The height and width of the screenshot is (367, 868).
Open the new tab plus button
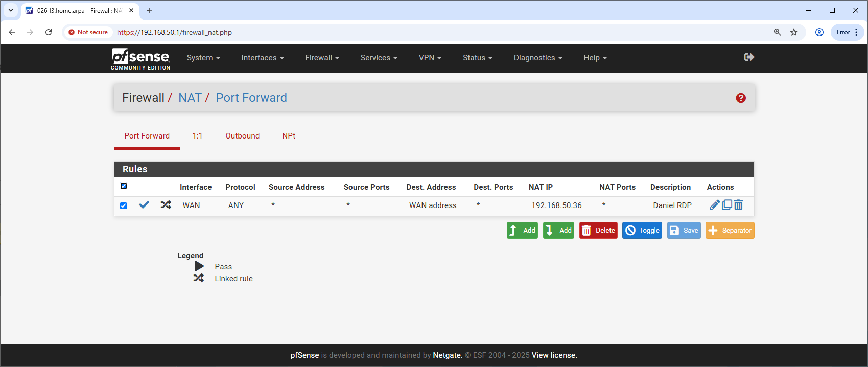(x=150, y=10)
